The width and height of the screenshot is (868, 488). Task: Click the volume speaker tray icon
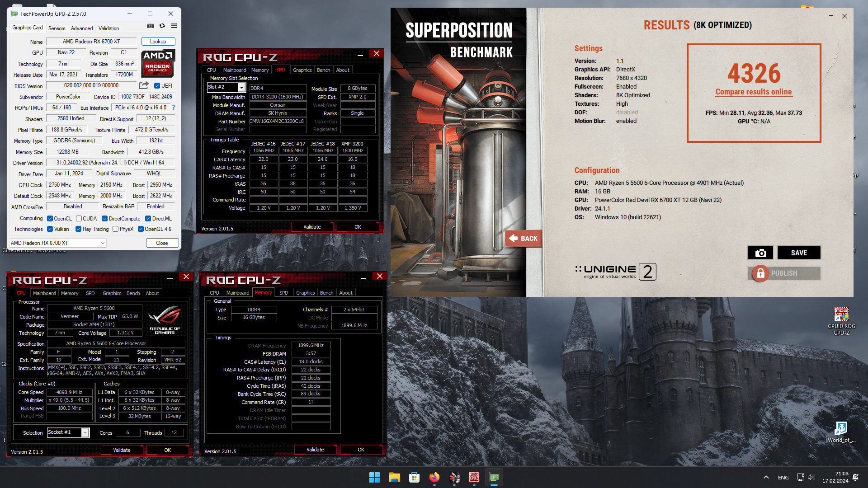click(x=810, y=477)
